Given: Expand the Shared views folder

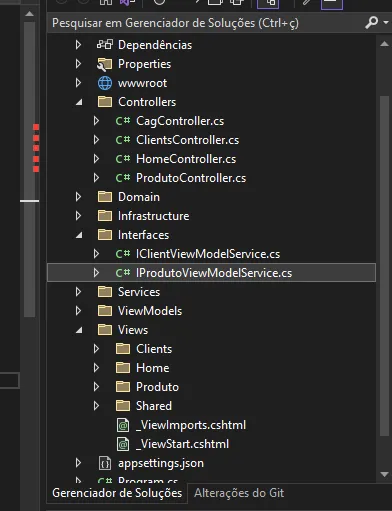Looking at the screenshot, I should pyautogui.click(x=96, y=406).
